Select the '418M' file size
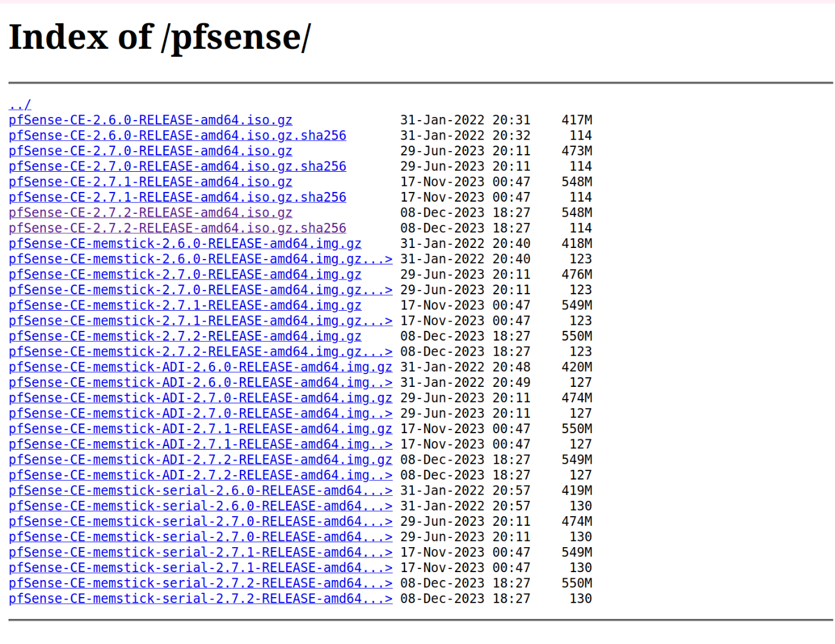Image resolution: width=835 pixels, height=644 pixels. pos(577,244)
